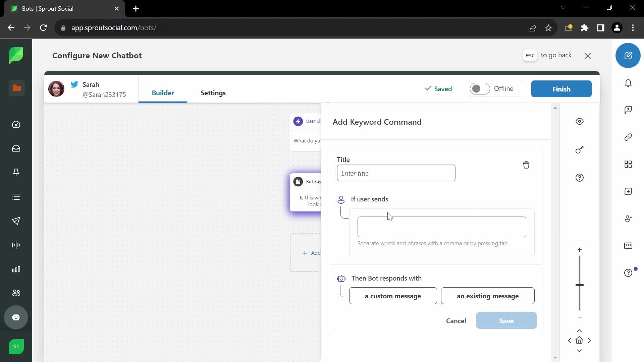Select the inbox/messages icon in sidebar
This screenshot has width=644, height=362.
pyautogui.click(x=16, y=148)
